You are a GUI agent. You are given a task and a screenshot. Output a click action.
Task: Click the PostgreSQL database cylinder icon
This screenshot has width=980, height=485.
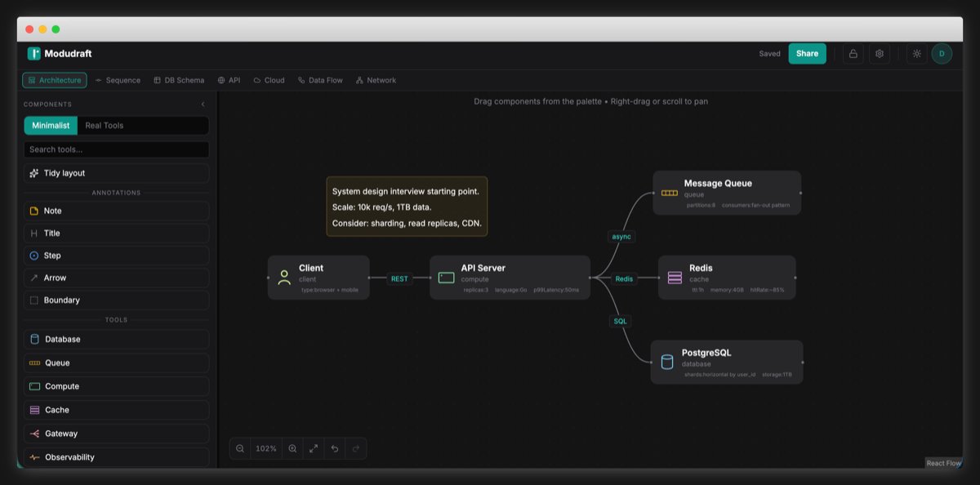coord(666,363)
